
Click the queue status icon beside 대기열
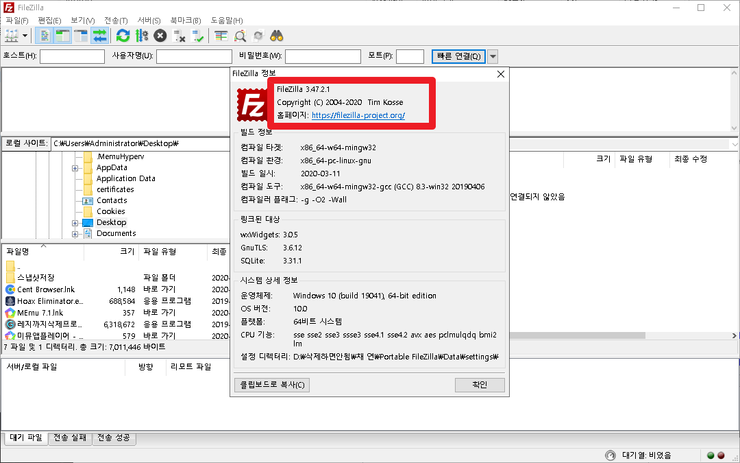[610, 455]
